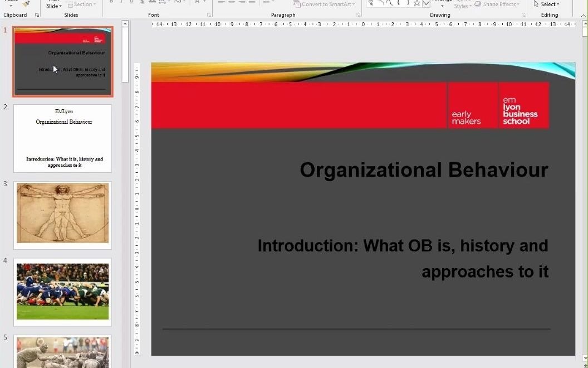Select the Vitruvian Man slide thumbnail
Viewport: 588px width, 368px height.
62,214
